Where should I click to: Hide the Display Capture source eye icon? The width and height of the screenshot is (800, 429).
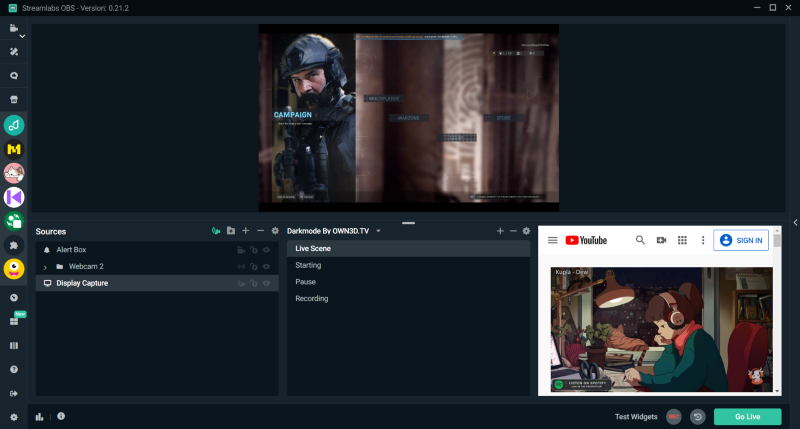[x=266, y=283]
